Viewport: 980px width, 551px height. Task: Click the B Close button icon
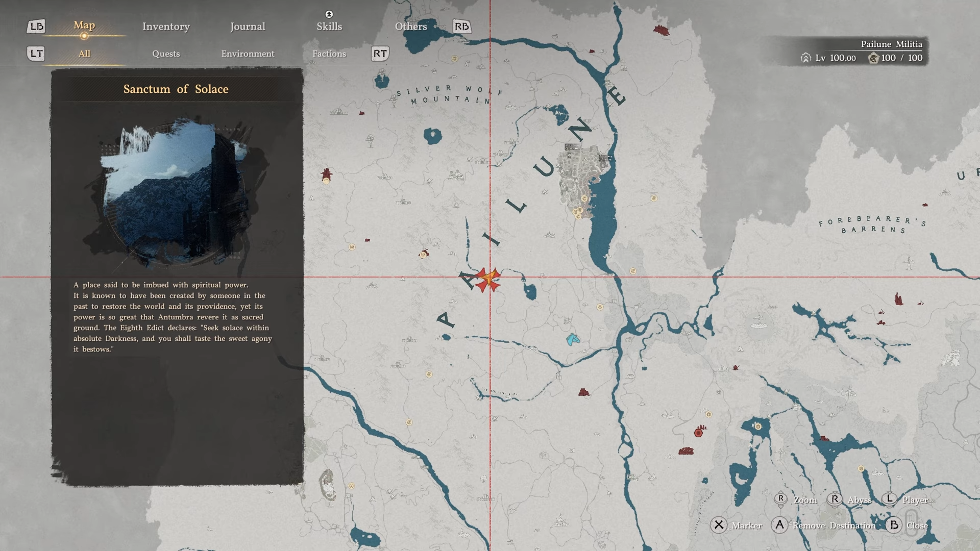893,525
